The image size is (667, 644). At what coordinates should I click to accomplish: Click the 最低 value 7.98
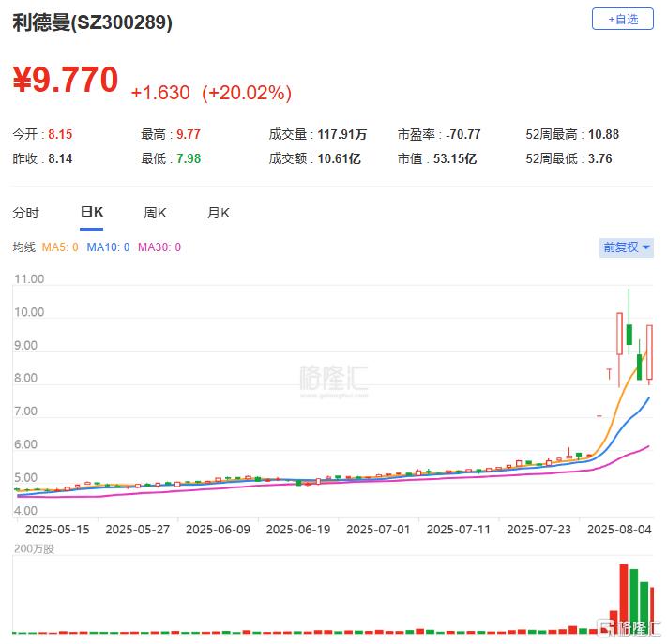point(189,159)
